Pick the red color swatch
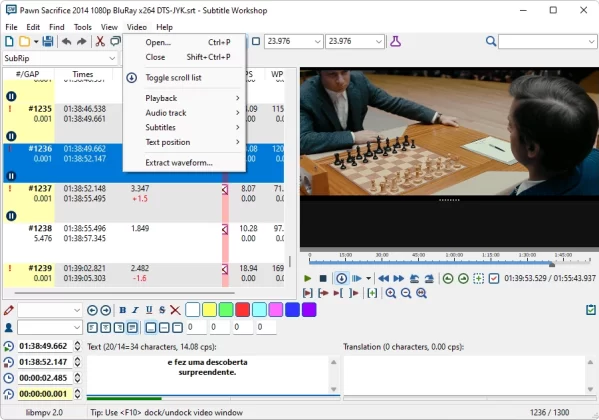Screen dimensions: 599x420 coord(242,310)
